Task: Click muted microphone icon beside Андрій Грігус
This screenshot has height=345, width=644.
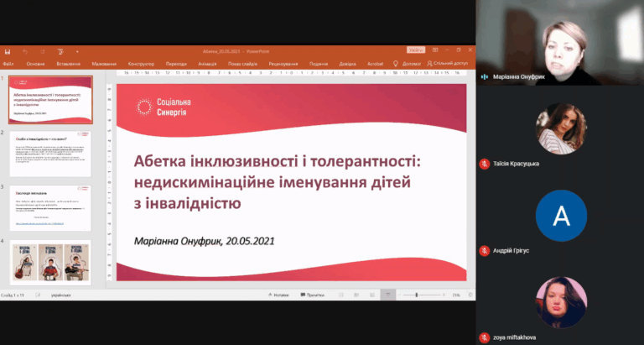Action: point(484,250)
